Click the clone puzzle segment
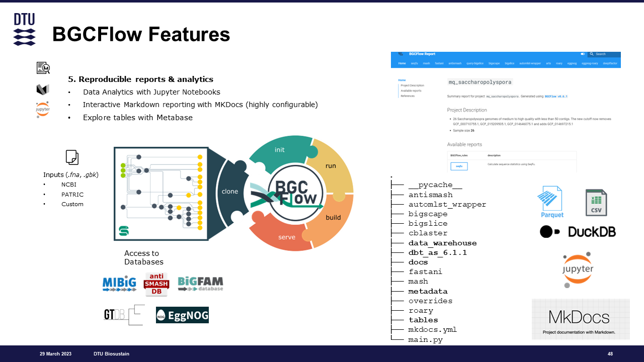 (x=230, y=192)
